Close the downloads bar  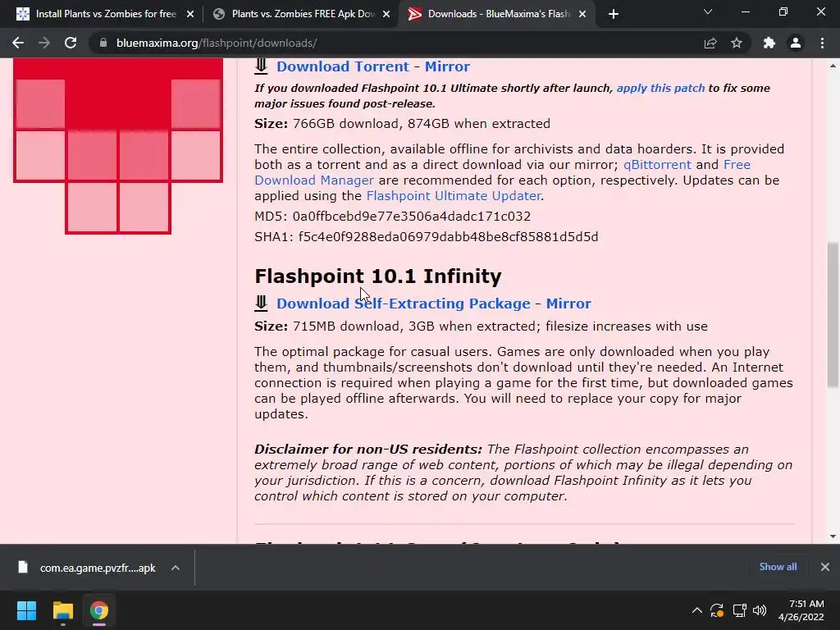click(x=825, y=567)
